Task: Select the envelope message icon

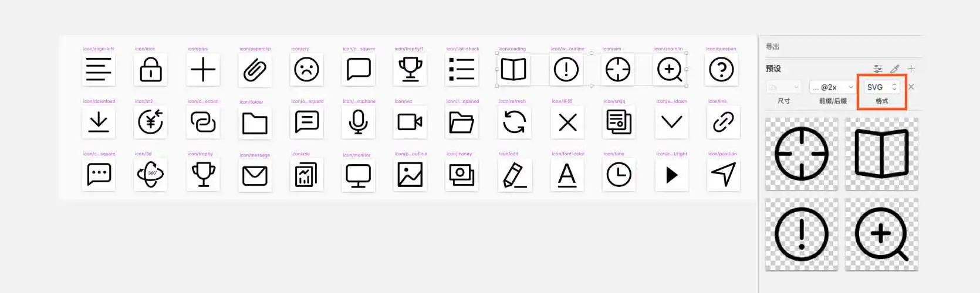Action: pos(255,175)
